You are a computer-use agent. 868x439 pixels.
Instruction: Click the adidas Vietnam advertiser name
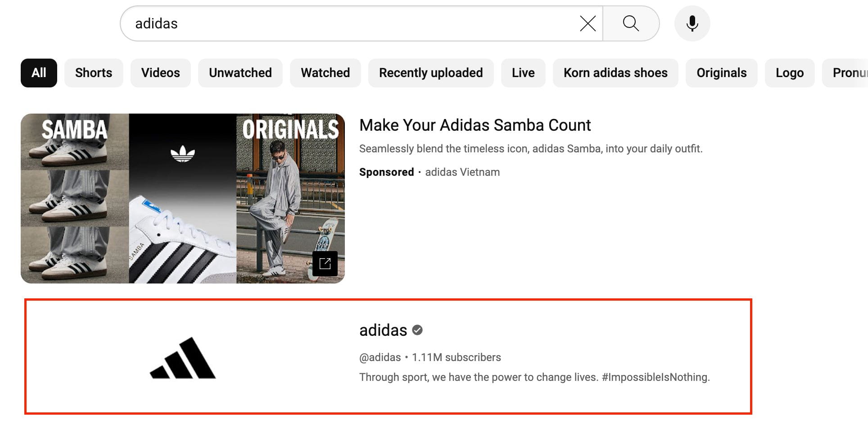462,172
